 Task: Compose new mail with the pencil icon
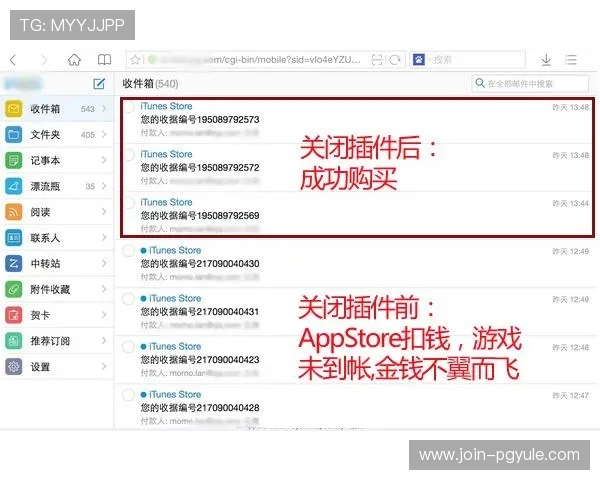pyautogui.click(x=99, y=83)
